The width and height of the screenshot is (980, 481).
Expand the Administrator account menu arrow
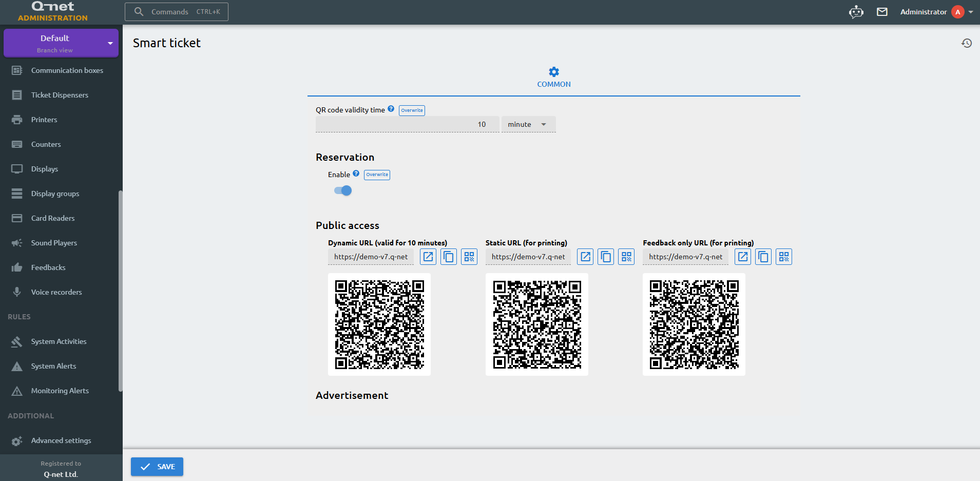[x=971, y=12]
